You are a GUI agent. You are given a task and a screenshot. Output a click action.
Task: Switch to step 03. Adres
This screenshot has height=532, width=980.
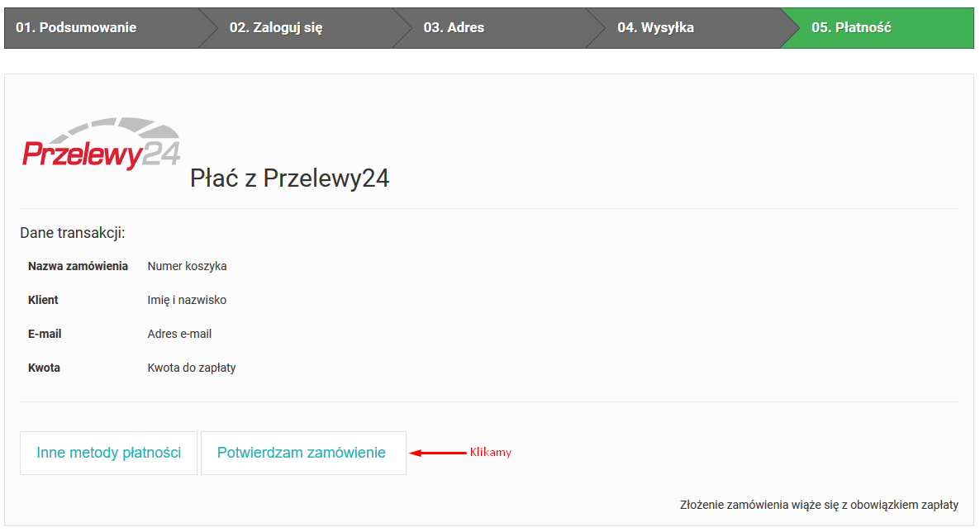point(454,27)
